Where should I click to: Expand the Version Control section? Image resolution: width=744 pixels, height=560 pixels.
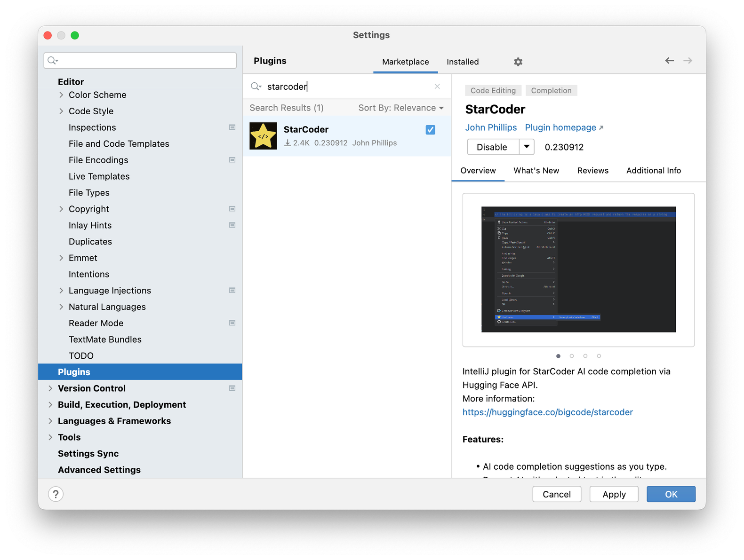(x=50, y=388)
